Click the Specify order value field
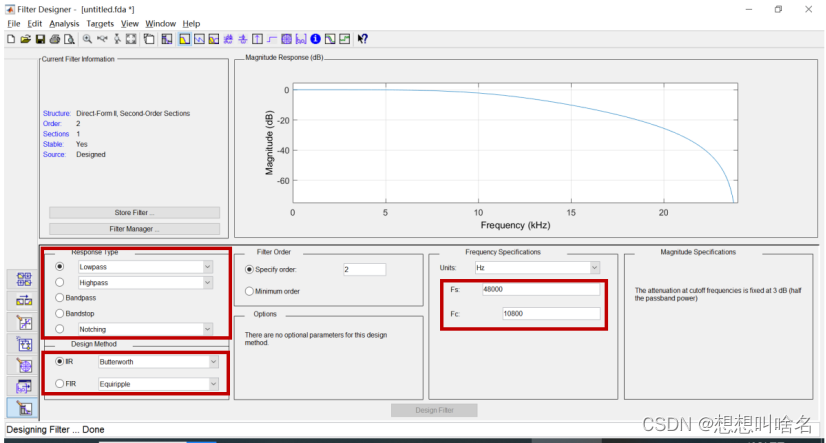 click(365, 269)
